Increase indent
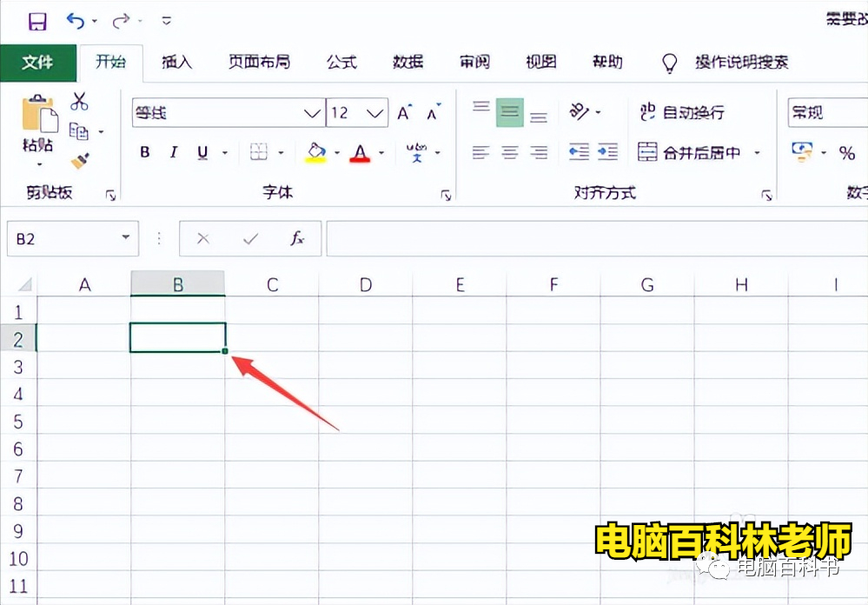Screen dimensions: 868x605 click(x=608, y=152)
